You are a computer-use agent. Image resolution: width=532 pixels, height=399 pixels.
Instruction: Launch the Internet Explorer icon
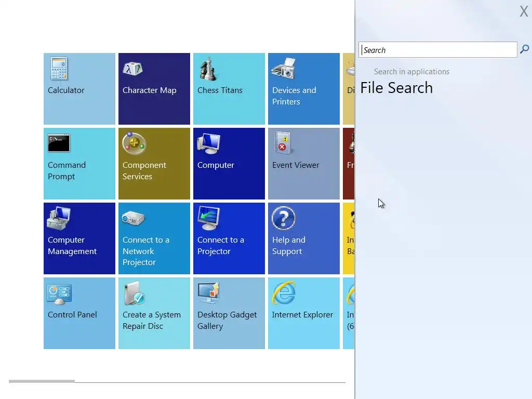click(x=284, y=293)
